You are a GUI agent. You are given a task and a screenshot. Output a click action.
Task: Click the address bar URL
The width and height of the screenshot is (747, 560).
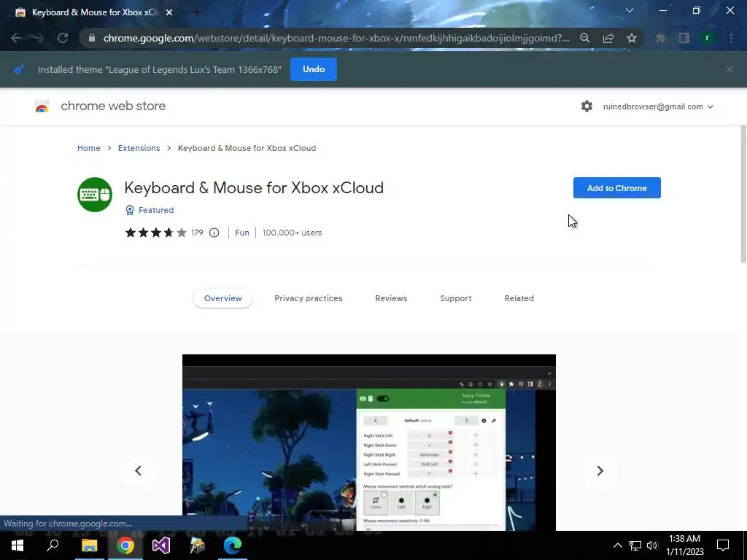336,38
